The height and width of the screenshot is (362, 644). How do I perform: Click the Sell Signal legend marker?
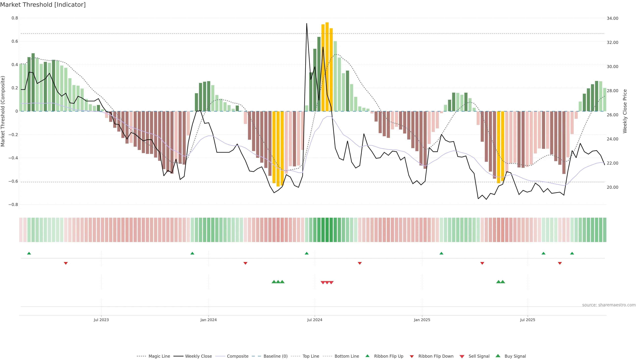462,356
